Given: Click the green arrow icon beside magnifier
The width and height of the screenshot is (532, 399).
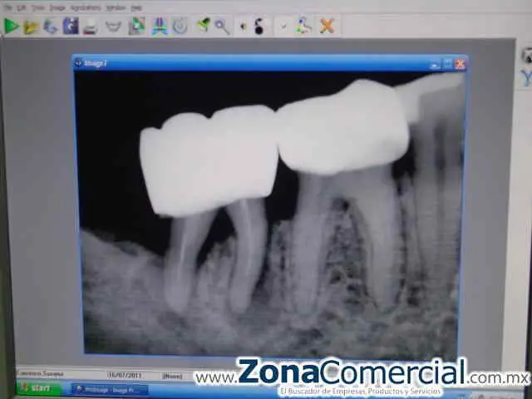Looking at the screenshot, I should coord(204,26).
